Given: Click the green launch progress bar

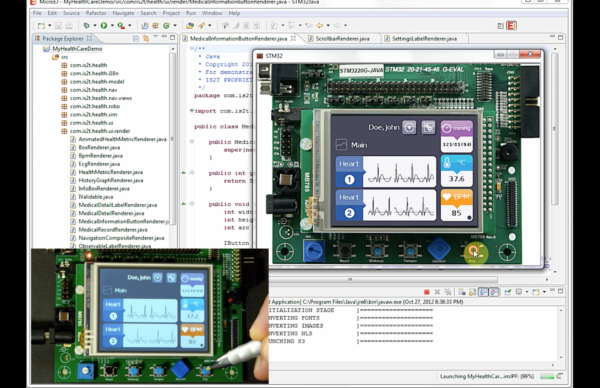Looking at the screenshot, I should coord(547,377).
